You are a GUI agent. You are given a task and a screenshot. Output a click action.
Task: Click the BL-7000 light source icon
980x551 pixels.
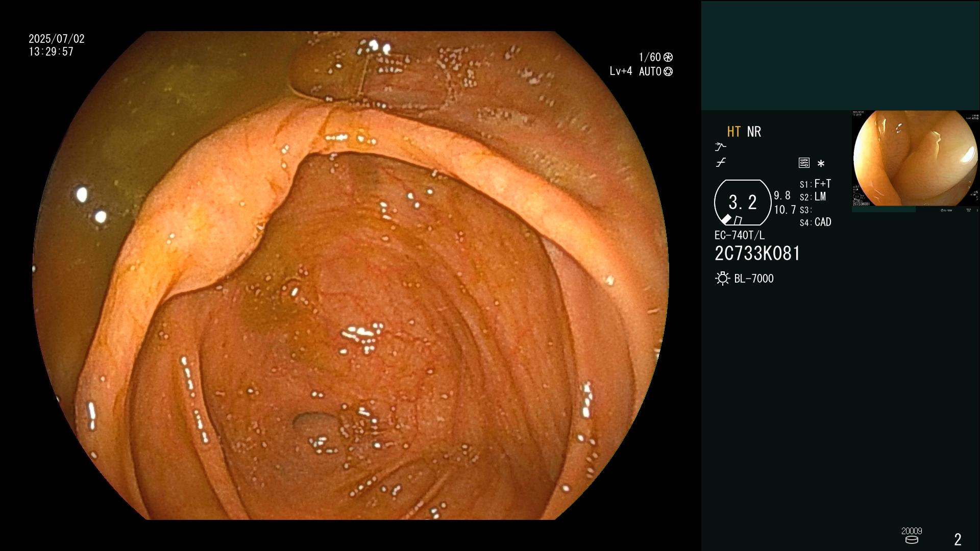(723, 279)
